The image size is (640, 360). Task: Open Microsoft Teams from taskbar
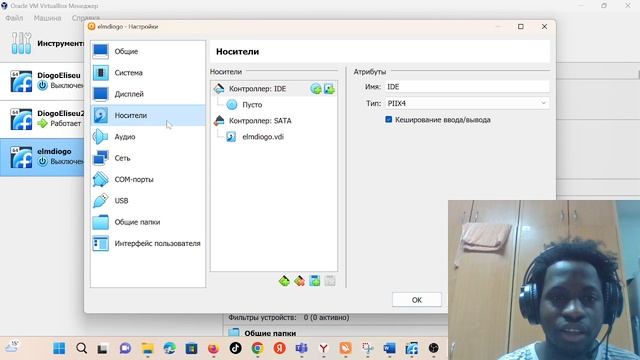[301, 348]
